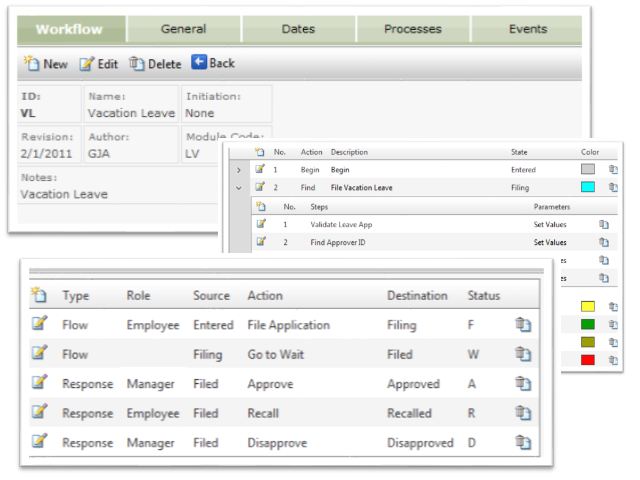Edit the Go to Wait flow row

[40, 352]
